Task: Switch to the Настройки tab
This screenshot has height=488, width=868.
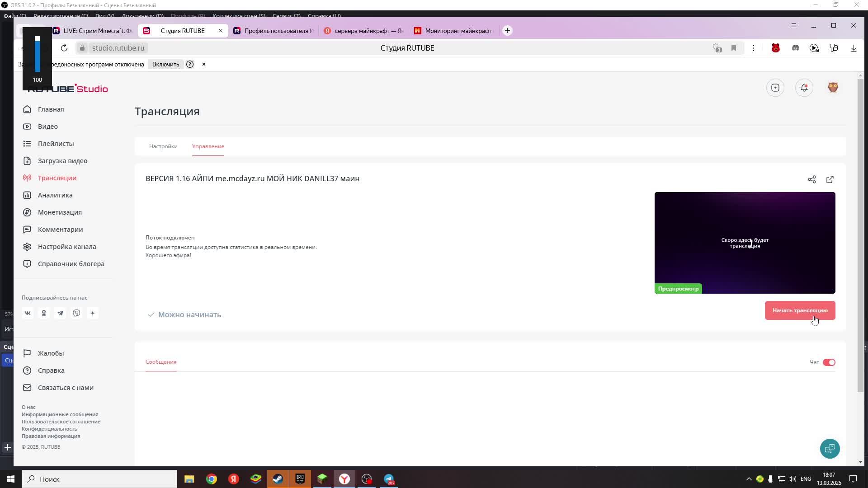Action: (163, 146)
